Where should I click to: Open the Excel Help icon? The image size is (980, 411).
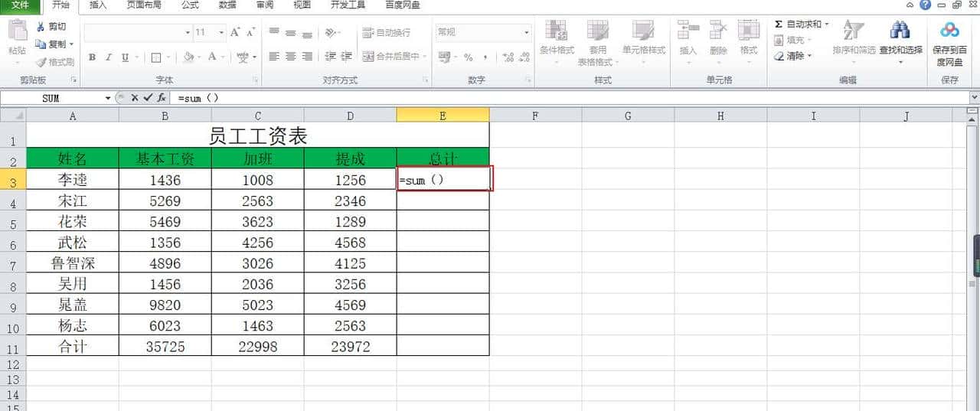(925, 5)
